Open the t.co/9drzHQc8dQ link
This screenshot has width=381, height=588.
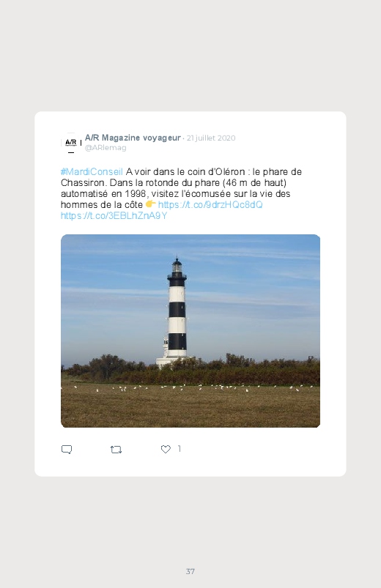pyautogui.click(x=210, y=205)
